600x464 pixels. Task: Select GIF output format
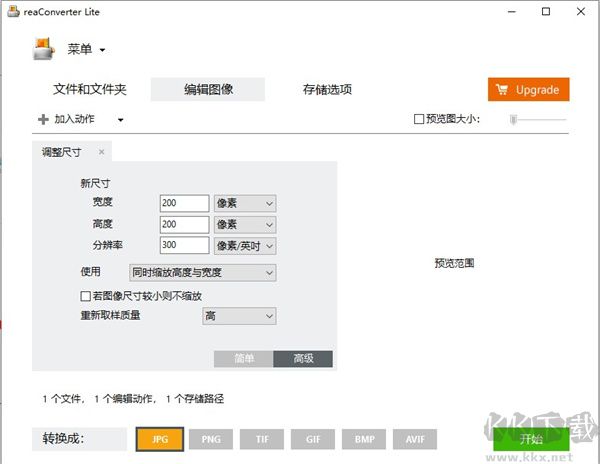[312, 438]
